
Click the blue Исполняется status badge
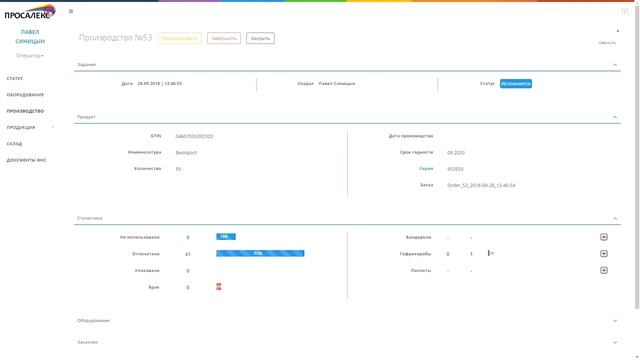(x=516, y=84)
